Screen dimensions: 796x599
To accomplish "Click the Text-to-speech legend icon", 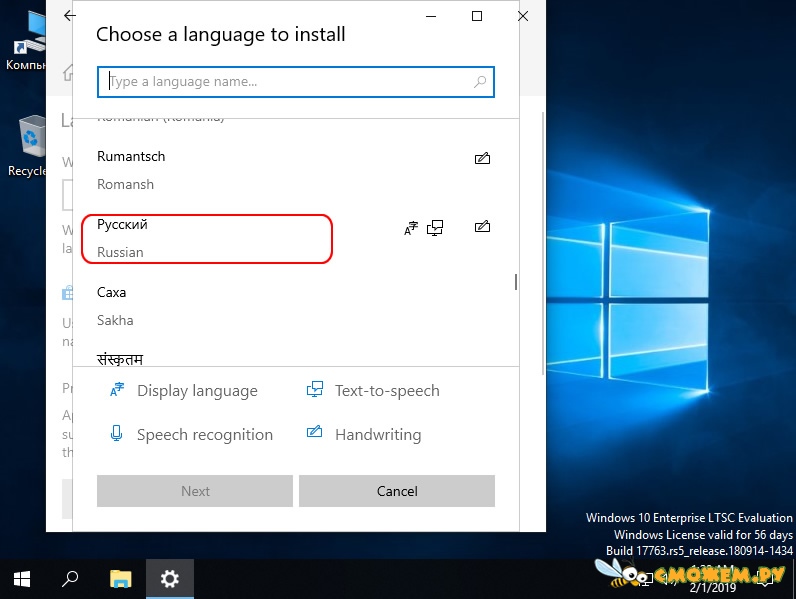I will pyautogui.click(x=315, y=389).
